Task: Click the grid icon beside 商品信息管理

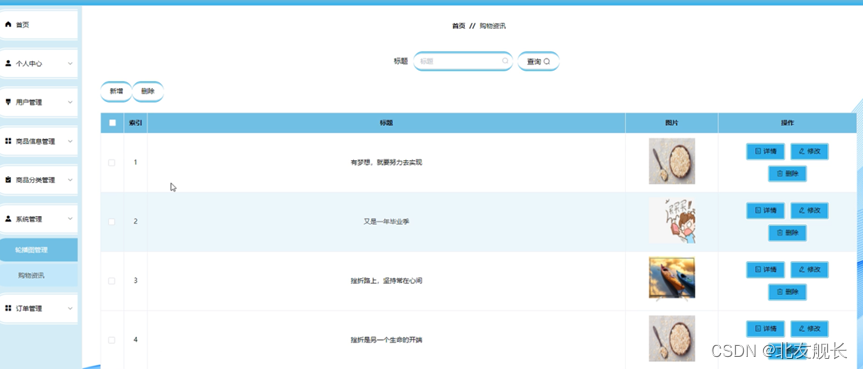Action: 8,141
